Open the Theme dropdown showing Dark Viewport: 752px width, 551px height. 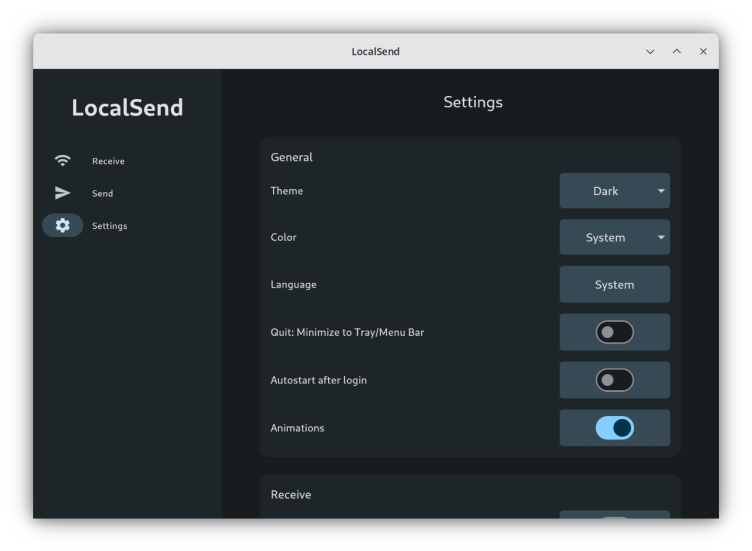[x=606, y=191]
